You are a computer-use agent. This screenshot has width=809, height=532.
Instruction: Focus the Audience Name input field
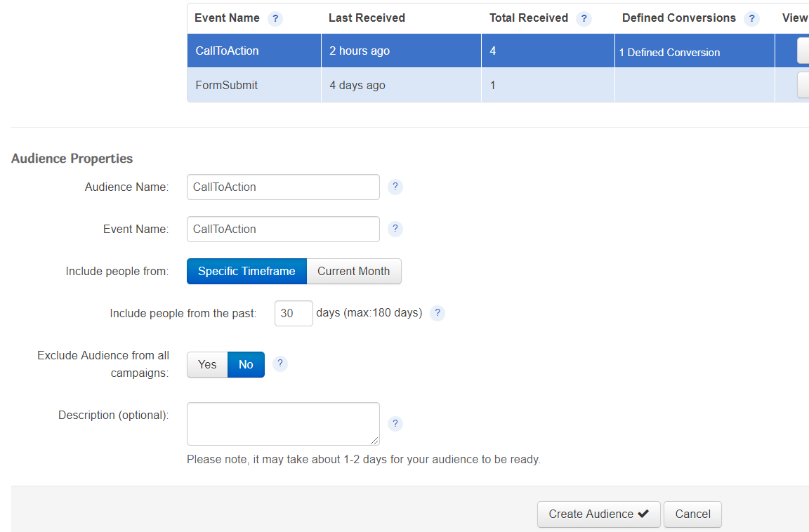click(283, 187)
